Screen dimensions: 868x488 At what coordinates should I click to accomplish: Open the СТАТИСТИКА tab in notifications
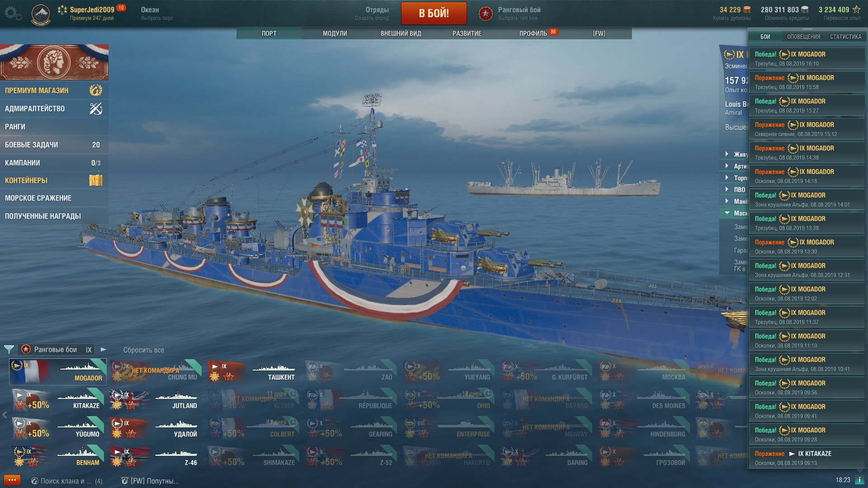click(845, 37)
